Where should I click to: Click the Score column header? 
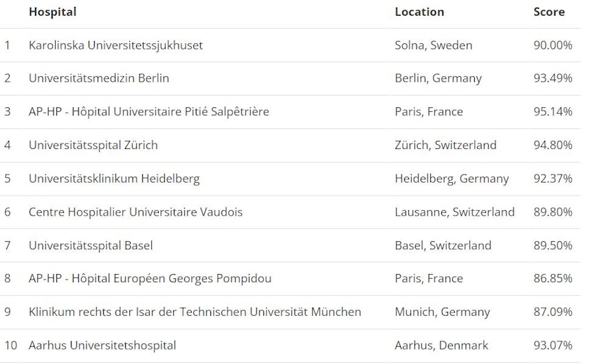(549, 12)
